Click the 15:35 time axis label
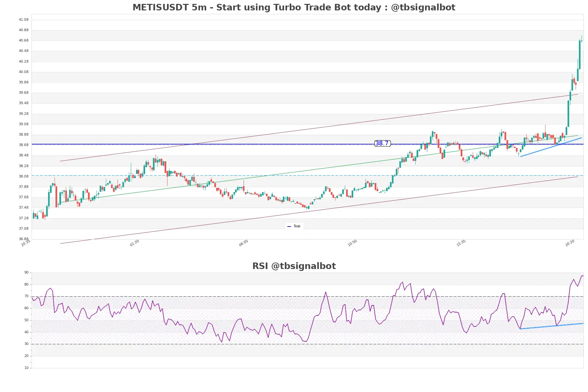 tap(461, 243)
